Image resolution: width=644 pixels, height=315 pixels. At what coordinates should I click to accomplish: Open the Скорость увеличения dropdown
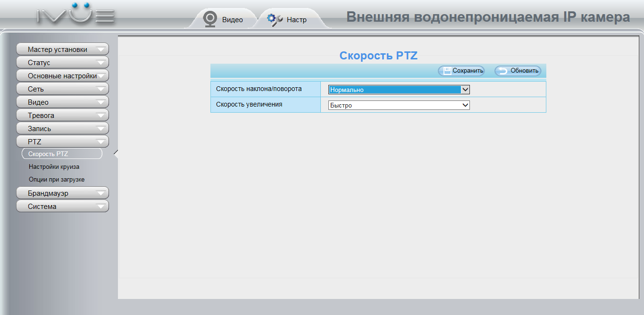click(399, 105)
